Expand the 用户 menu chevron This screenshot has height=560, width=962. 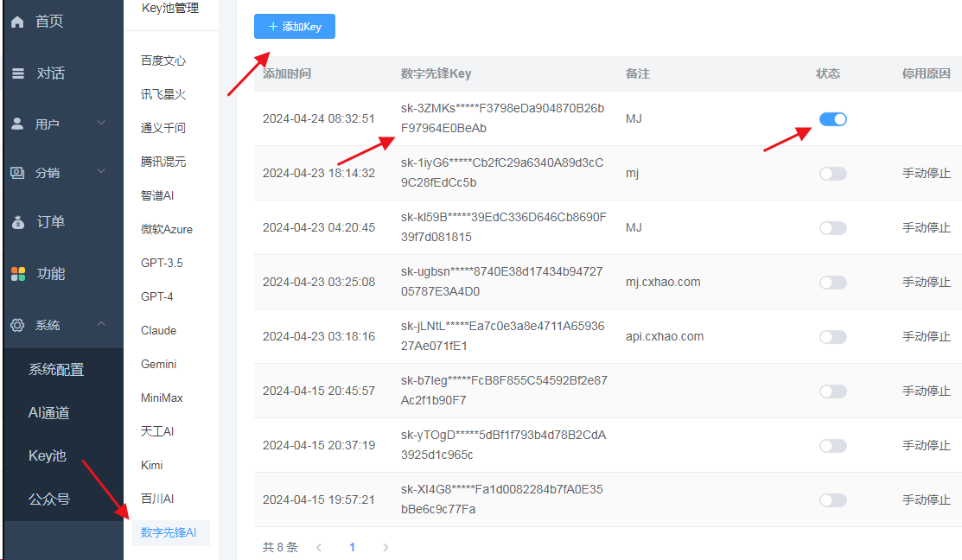101,123
